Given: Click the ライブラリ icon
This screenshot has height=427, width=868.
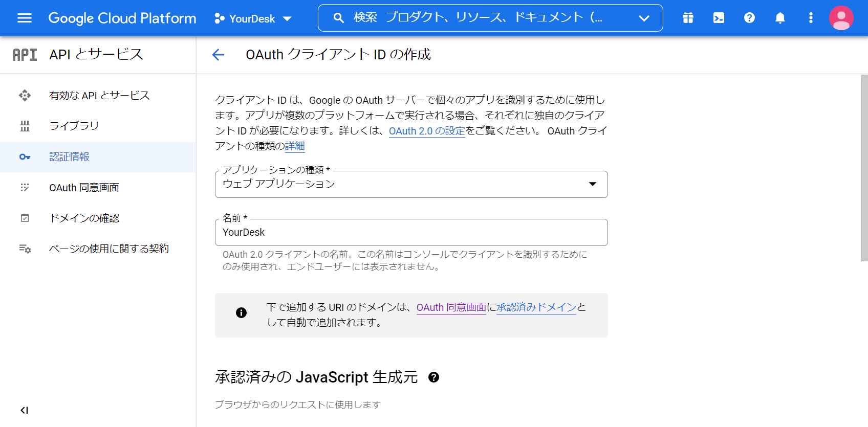Looking at the screenshot, I should pyautogui.click(x=25, y=126).
